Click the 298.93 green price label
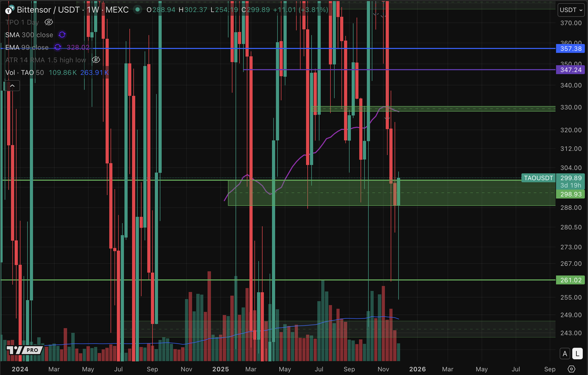The width and height of the screenshot is (588, 375). 570,194
